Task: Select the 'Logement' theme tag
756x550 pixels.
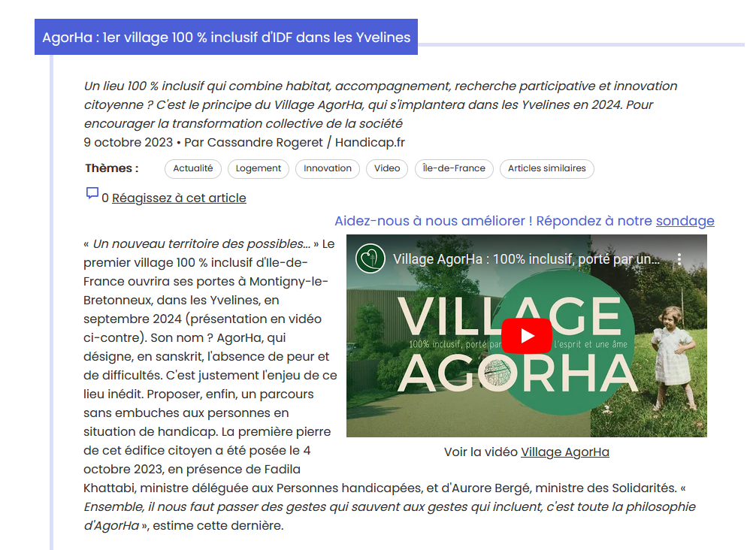Action: coord(258,169)
